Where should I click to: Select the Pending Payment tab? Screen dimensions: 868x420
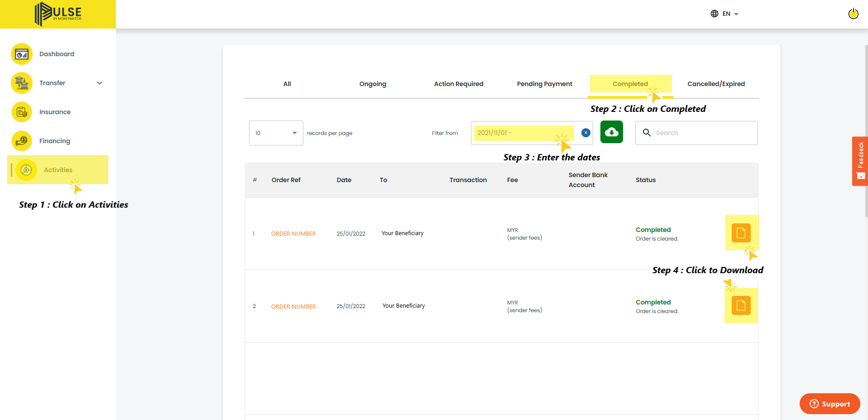(x=545, y=84)
